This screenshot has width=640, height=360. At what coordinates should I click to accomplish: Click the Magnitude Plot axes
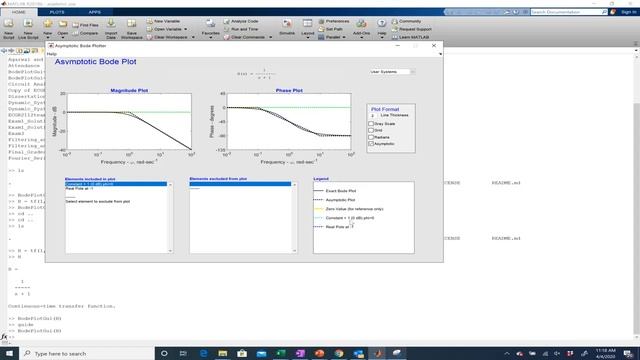pos(129,121)
